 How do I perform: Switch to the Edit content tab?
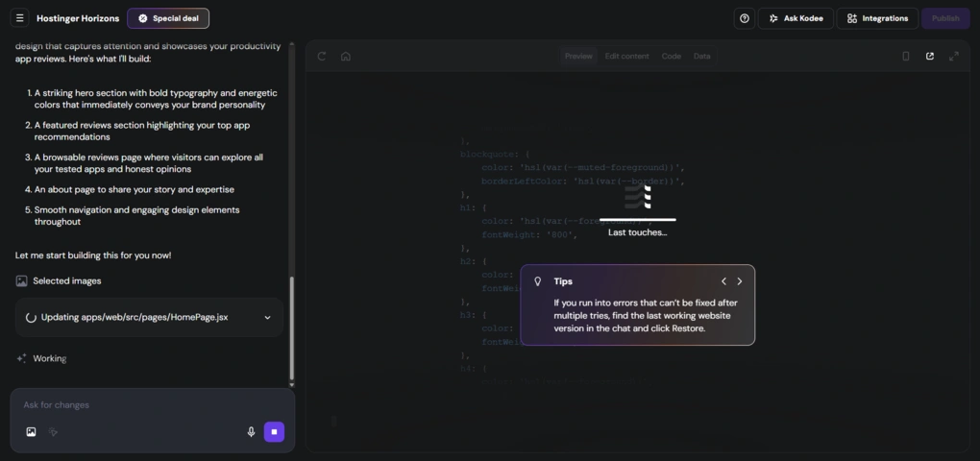click(626, 57)
